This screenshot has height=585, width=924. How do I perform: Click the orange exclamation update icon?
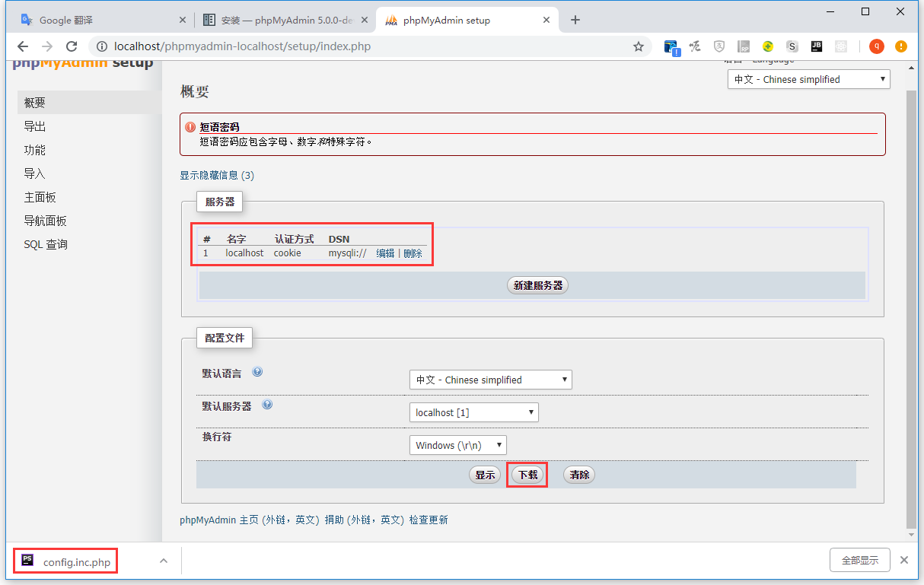901,46
